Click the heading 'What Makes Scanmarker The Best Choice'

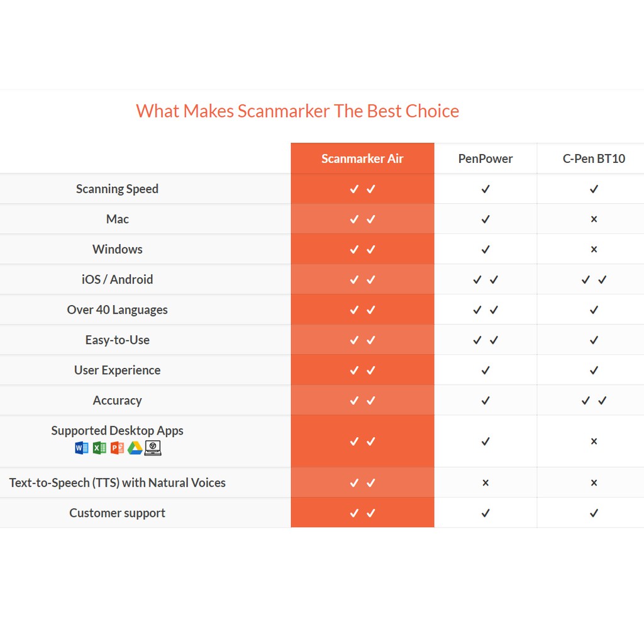coord(297,111)
